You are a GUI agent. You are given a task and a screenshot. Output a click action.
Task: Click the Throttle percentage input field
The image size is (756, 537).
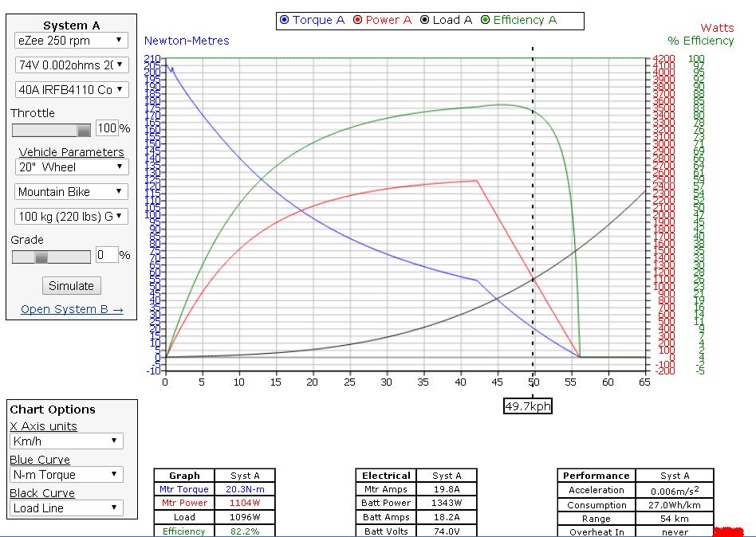(107, 128)
